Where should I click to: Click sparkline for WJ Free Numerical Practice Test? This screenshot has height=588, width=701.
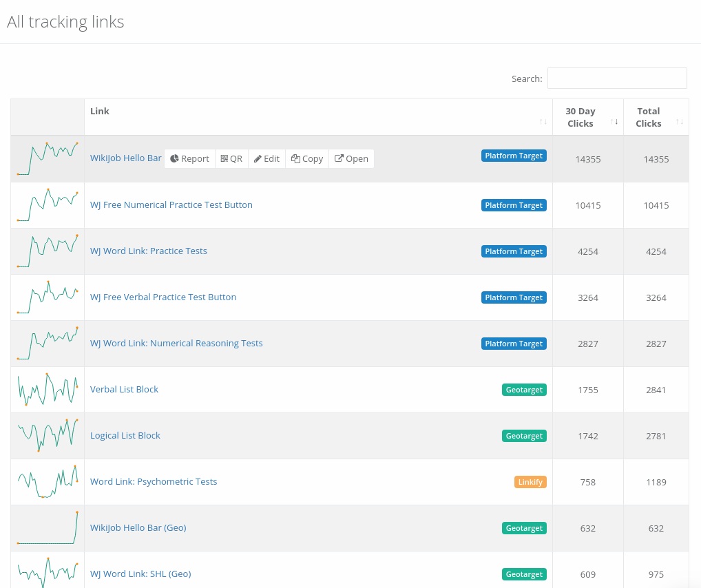(48, 204)
